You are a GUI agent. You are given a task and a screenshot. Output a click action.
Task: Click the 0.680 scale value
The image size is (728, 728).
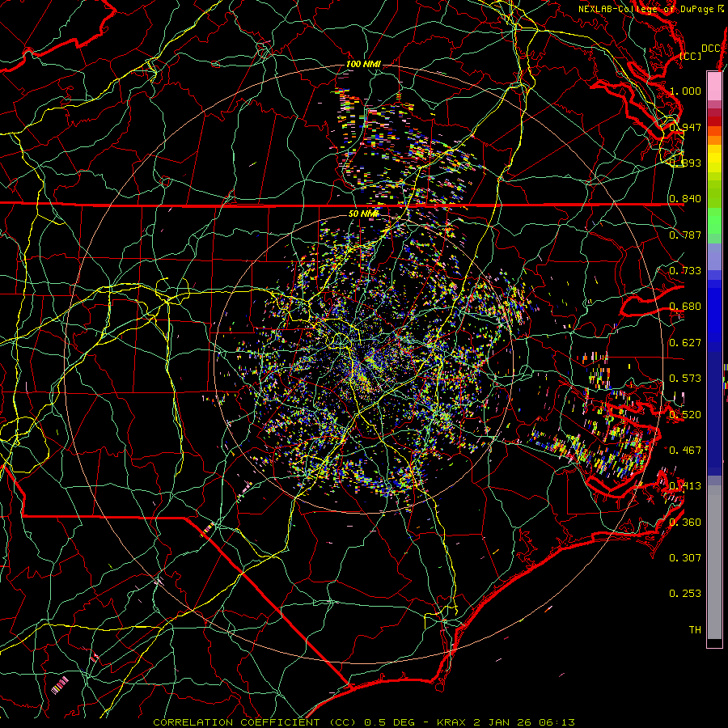685,307
